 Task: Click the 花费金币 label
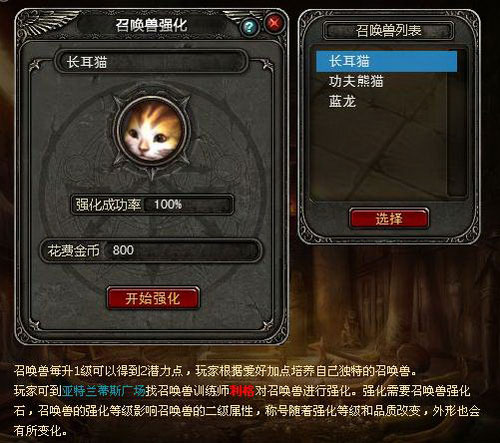pyautogui.click(x=73, y=250)
